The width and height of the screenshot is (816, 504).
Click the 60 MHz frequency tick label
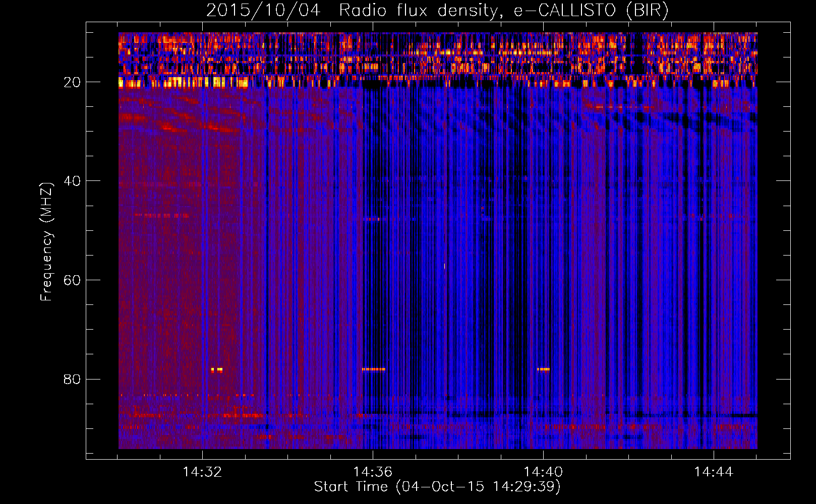(72, 280)
